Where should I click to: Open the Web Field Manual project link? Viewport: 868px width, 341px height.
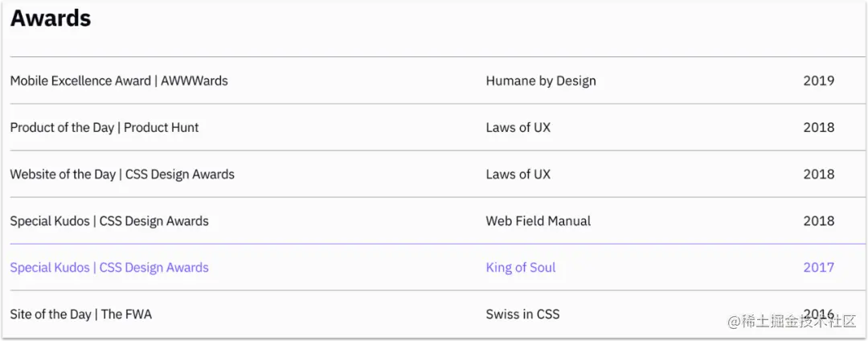click(x=538, y=221)
